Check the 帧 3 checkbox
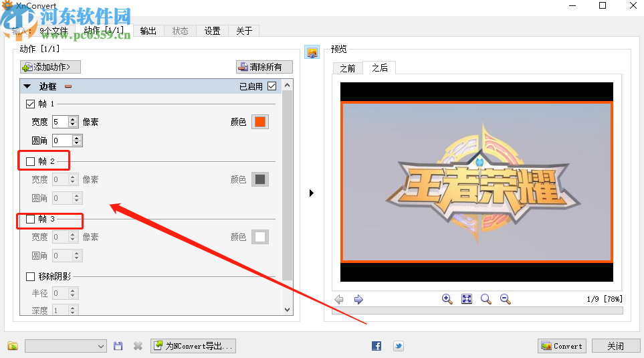 point(30,219)
